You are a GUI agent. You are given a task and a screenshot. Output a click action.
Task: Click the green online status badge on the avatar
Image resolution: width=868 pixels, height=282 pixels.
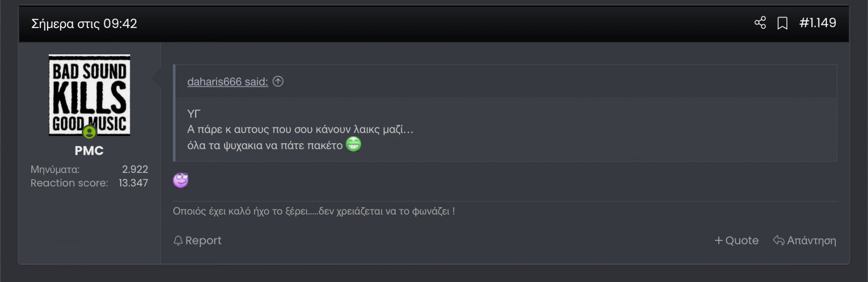click(90, 132)
